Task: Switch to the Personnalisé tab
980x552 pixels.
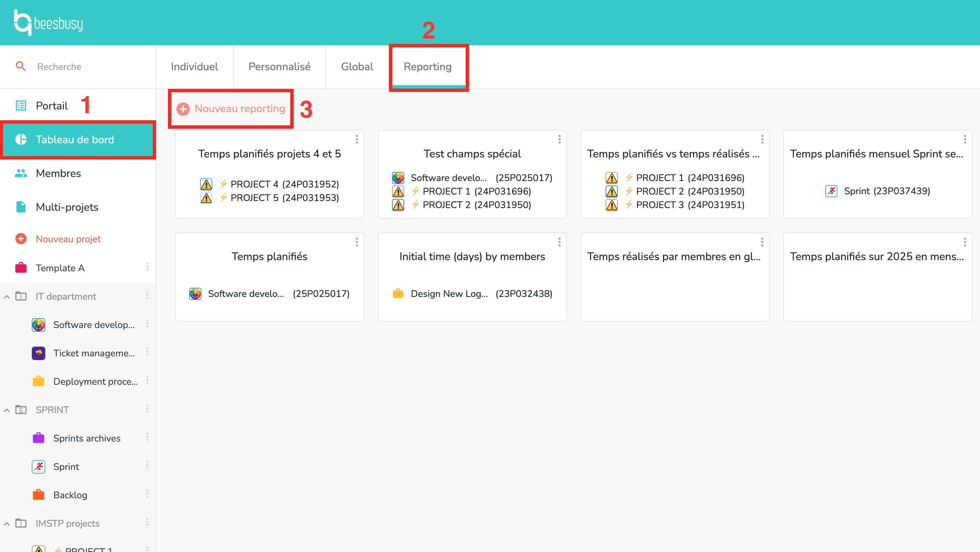Action: coord(279,67)
